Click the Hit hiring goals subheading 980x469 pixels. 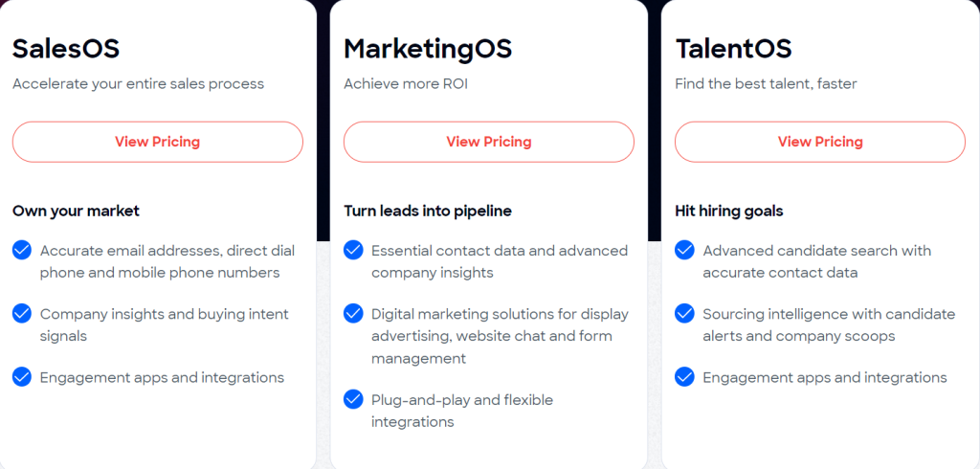click(728, 212)
